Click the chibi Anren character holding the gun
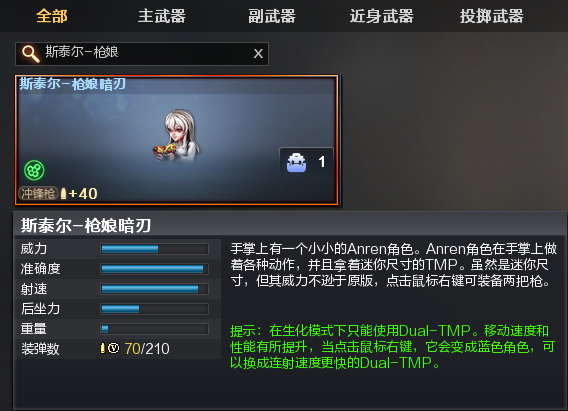Screen dimensions: 568x411 (176, 137)
